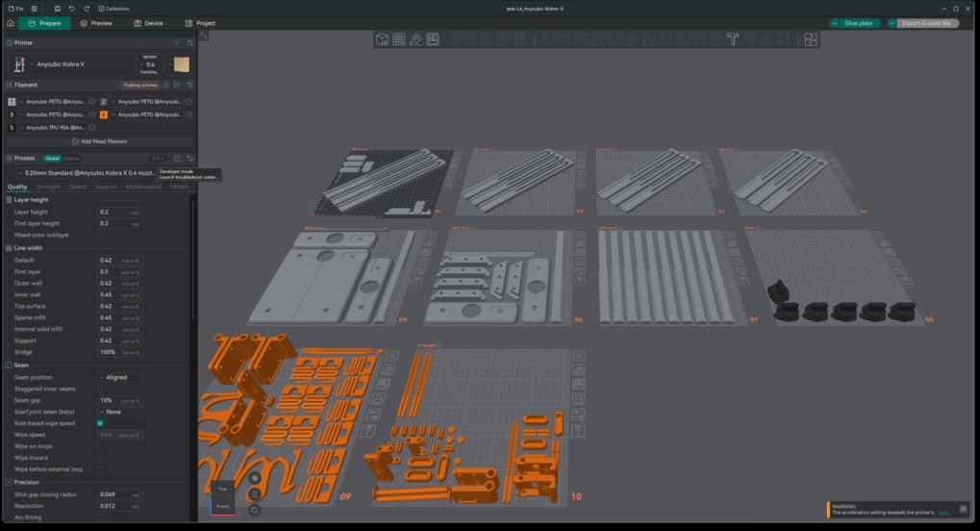Screen dimensions: 980x531
Task: Open the Slice plate dropdown arrow
Action: click(835, 23)
